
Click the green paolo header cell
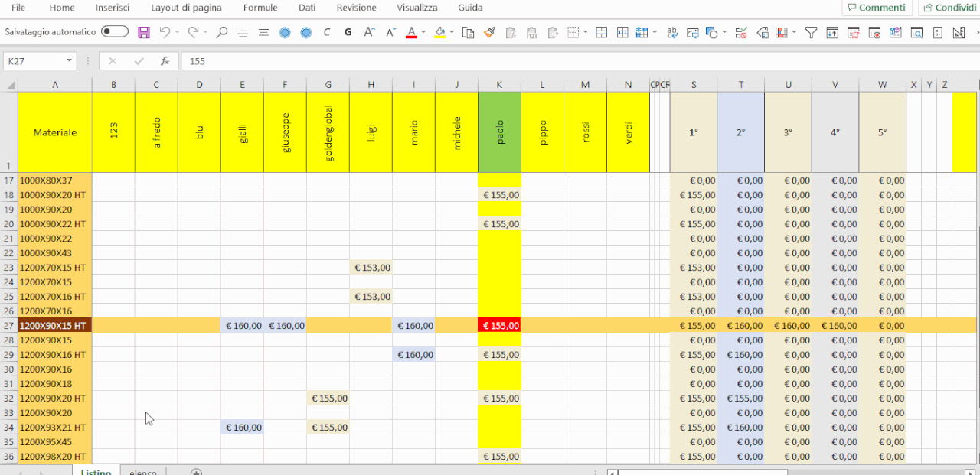coord(499,132)
